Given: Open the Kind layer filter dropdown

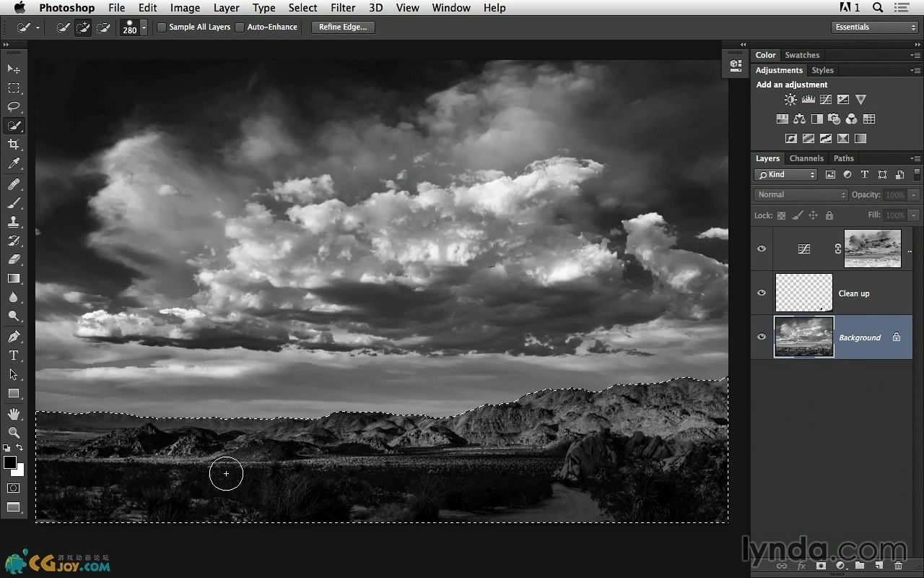Looking at the screenshot, I should (x=785, y=175).
